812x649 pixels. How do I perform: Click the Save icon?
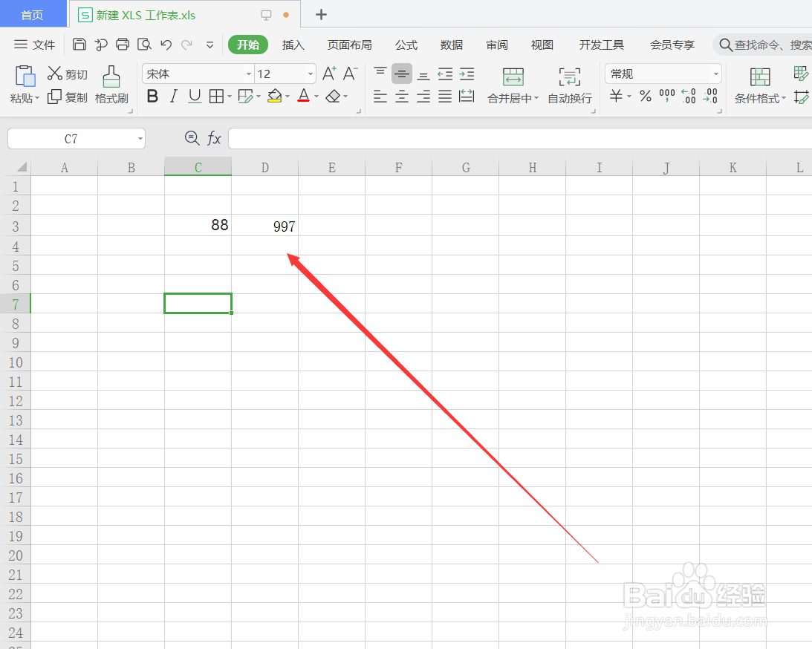pyautogui.click(x=79, y=45)
